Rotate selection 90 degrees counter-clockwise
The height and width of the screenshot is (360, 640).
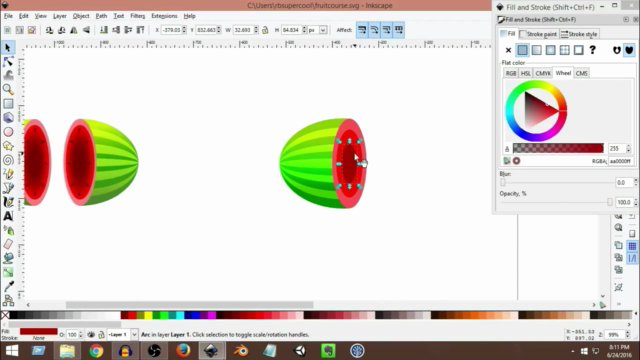49,30
